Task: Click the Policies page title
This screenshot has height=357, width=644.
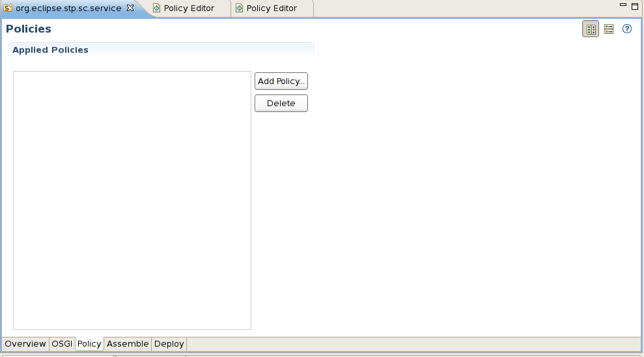Action: tap(29, 29)
